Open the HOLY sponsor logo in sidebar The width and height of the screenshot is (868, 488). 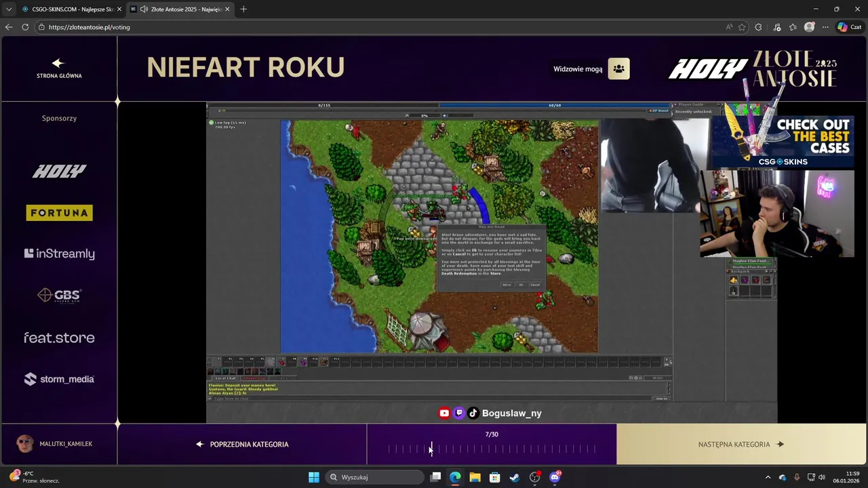click(x=59, y=171)
